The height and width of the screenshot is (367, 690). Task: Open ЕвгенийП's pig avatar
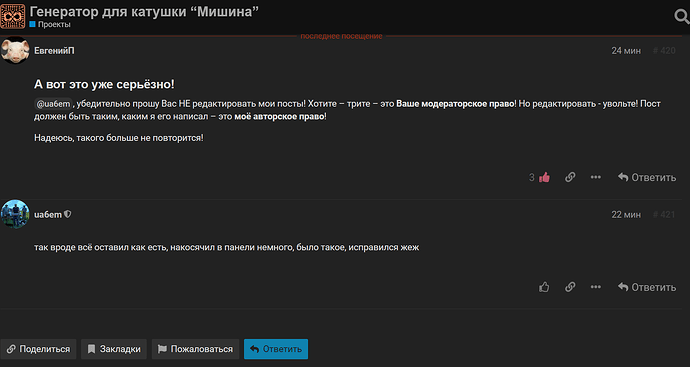(x=15, y=51)
